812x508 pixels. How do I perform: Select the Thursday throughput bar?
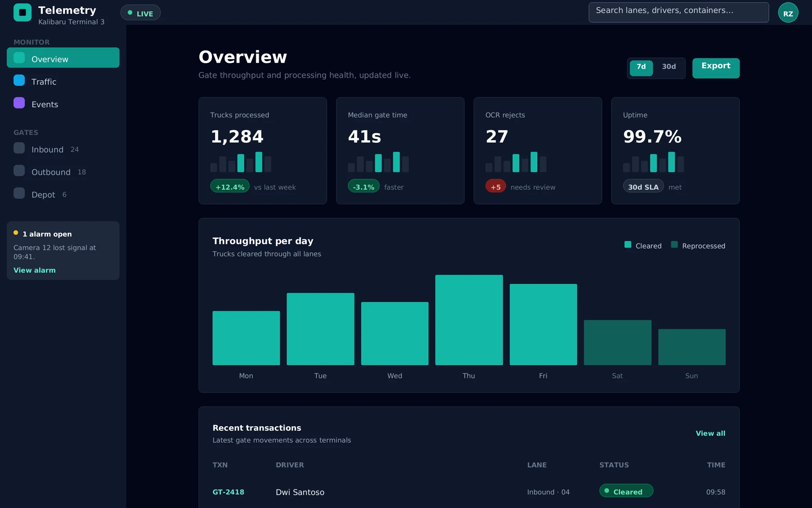click(469, 320)
